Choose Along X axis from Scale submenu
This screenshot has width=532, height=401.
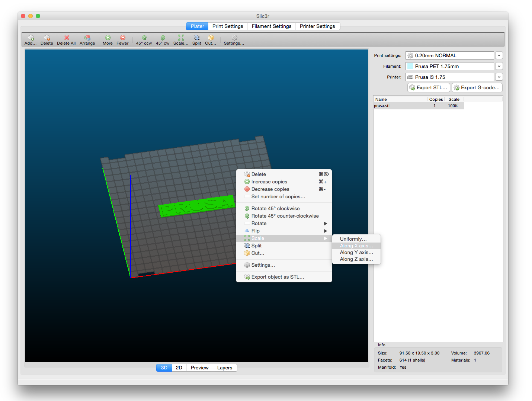click(x=356, y=246)
